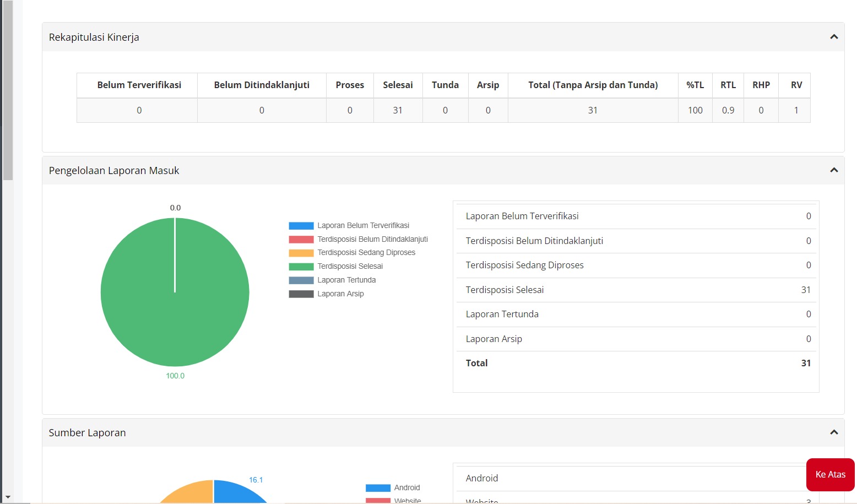Click the 16.1 pie chart label
857x504 pixels.
[256, 480]
